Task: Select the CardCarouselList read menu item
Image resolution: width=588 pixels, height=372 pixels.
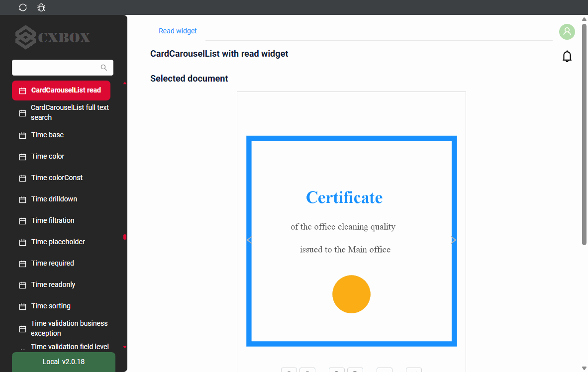Action: pos(61,91)
